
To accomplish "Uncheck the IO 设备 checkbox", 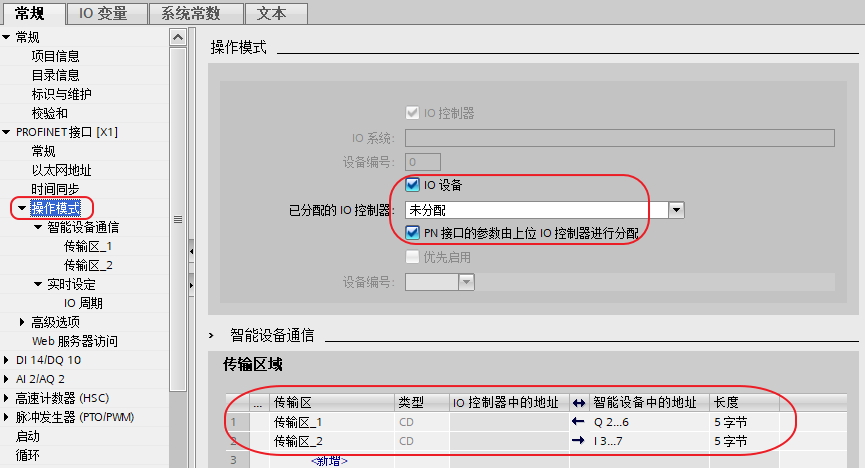I will click(x=412, y=185).
